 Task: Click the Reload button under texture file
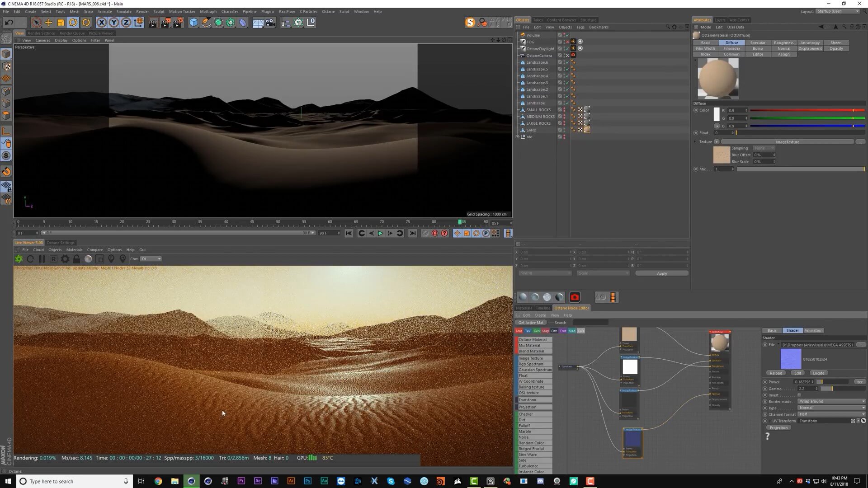coord(776,373)
